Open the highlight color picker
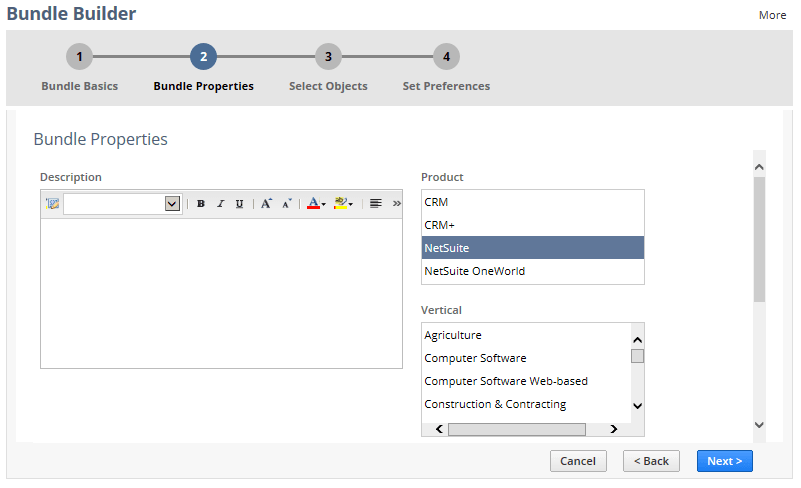 click(x=343, y=203)
